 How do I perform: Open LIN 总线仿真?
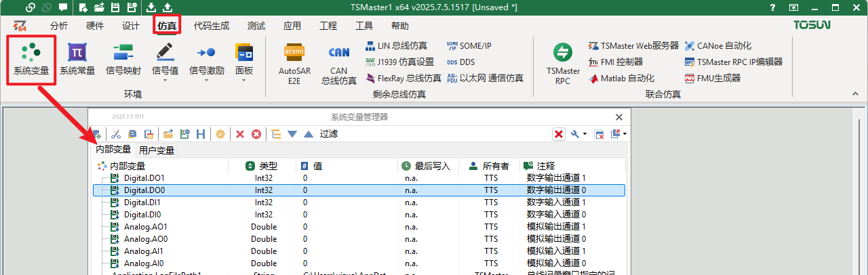397,46
